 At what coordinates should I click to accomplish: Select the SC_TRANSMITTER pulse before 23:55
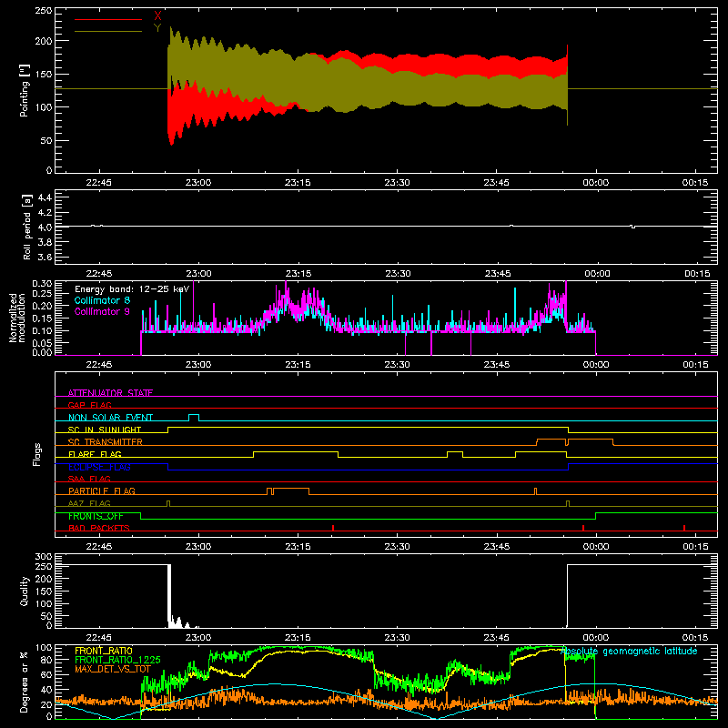point(551,442)
